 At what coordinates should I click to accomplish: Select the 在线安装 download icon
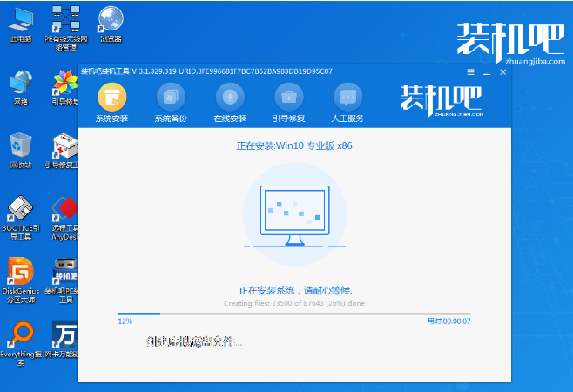(230, 97)
